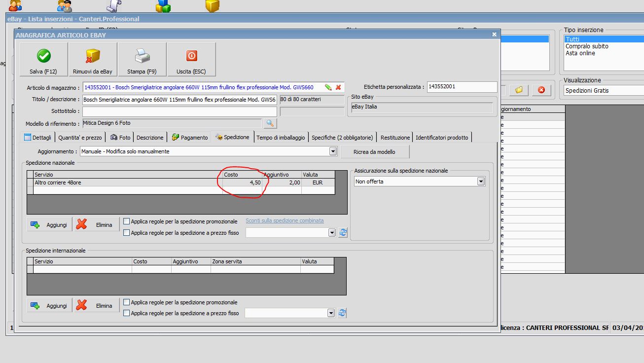
Task: Switch to Spedizione tab
Action: tap(232, 137)
